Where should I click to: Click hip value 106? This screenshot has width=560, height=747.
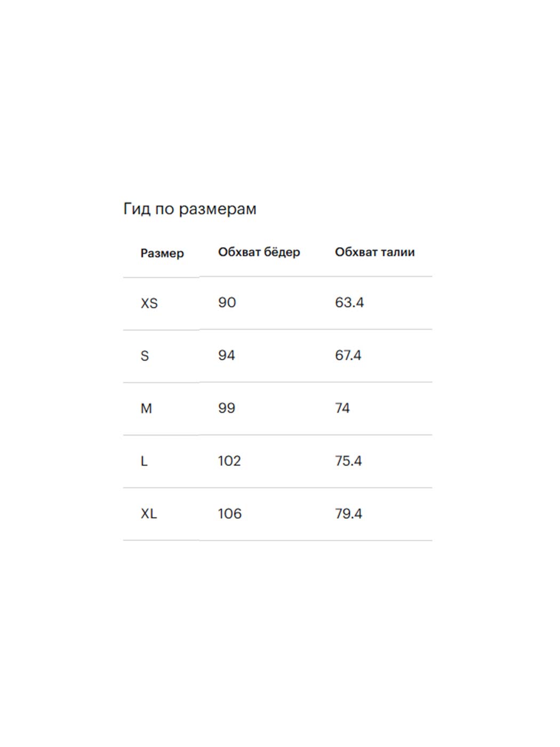(x=229, y=514)
